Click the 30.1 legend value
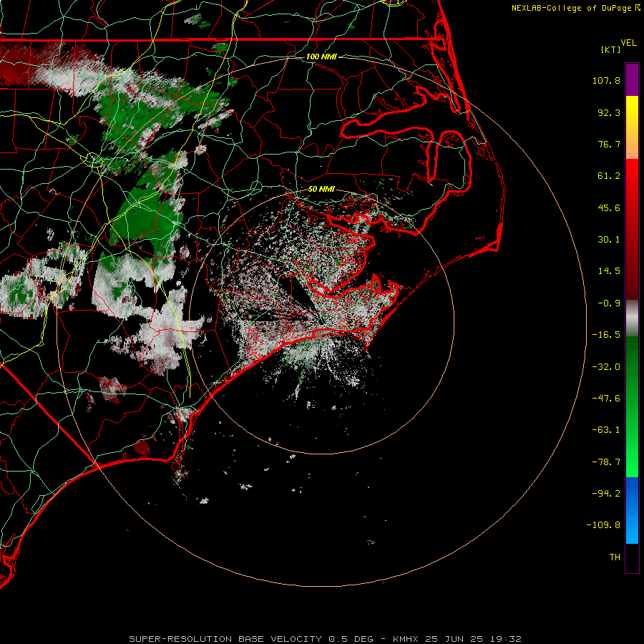Image resolution: width=644 pixels, height=644 pixels. (609, 240)
